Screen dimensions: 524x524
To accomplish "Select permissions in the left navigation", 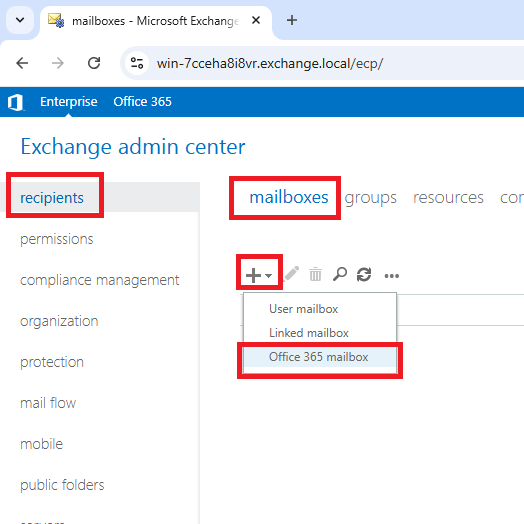I will pos(56,239).
